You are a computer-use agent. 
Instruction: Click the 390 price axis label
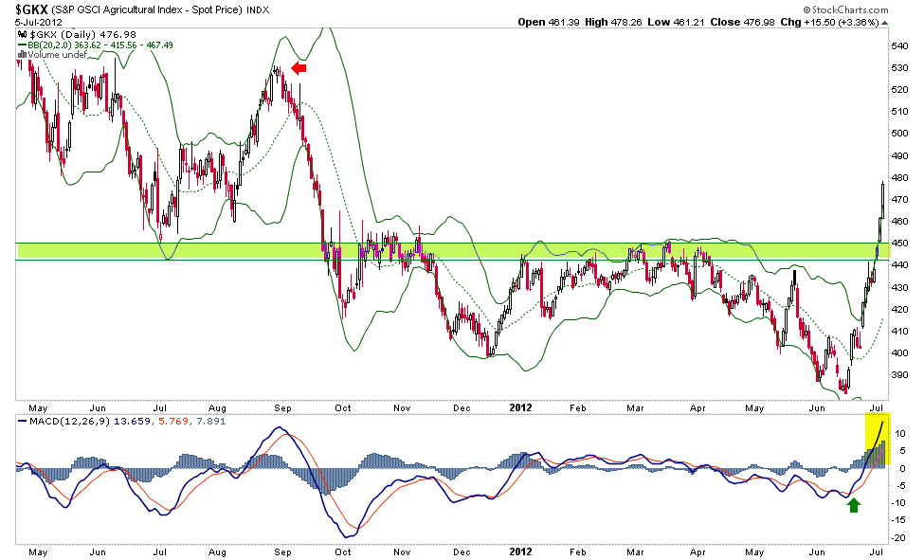click(x=899, y=374)
